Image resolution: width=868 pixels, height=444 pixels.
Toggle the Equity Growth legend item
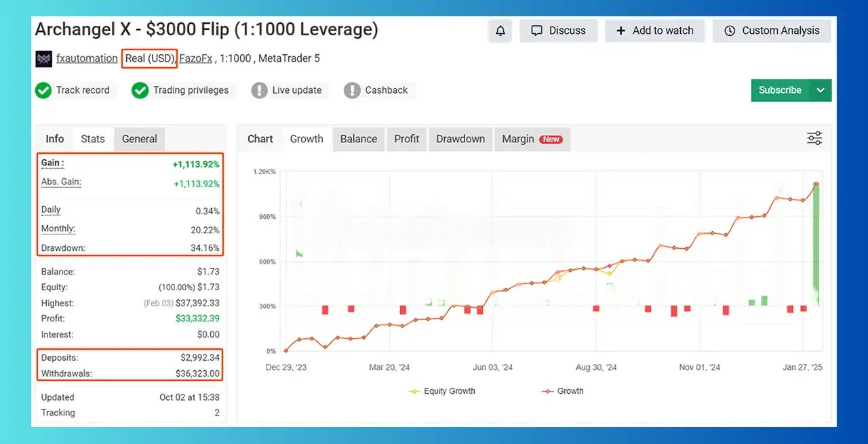[442, 391]
